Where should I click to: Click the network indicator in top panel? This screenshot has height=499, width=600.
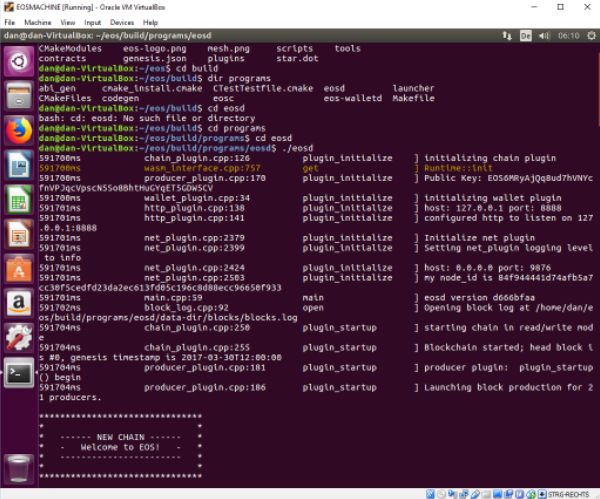coord(507,36)
